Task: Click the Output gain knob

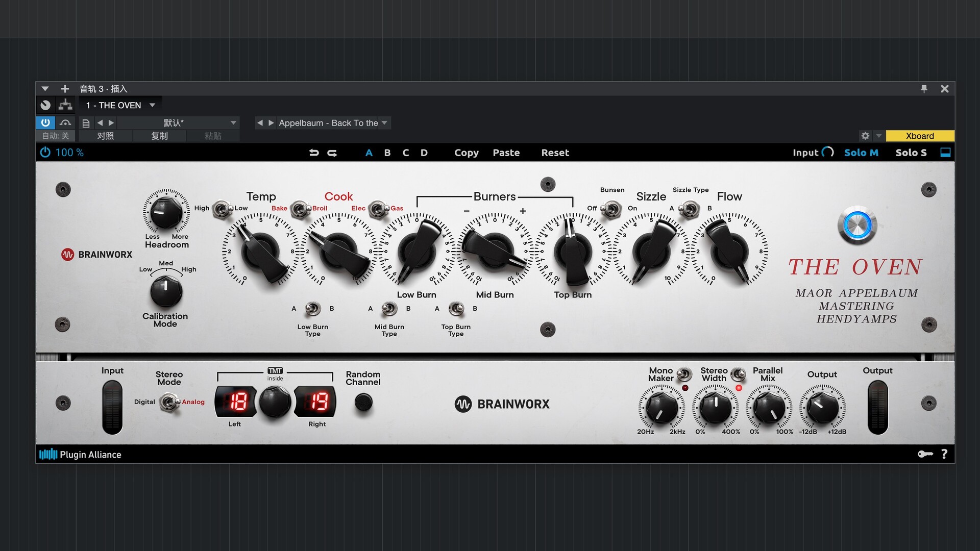Action: pos(822,408)
